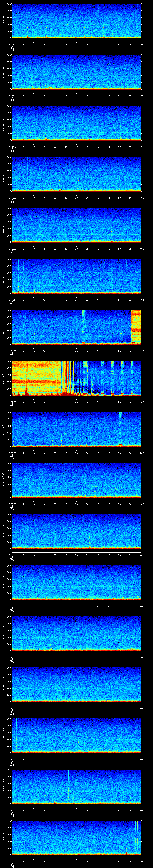The width and height of the screenshot is (153, 868).
Task: Click the "22:00" end time label
Action: [141, 402]
